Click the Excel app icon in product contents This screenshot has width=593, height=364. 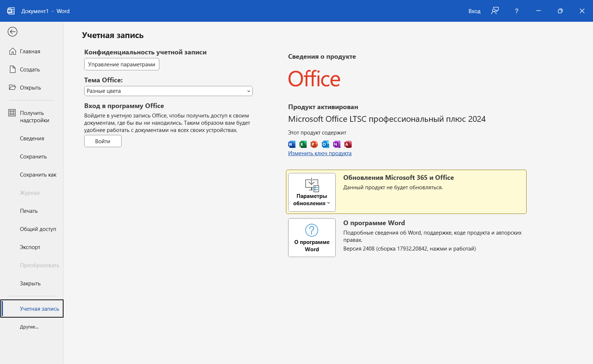point(303,144)
